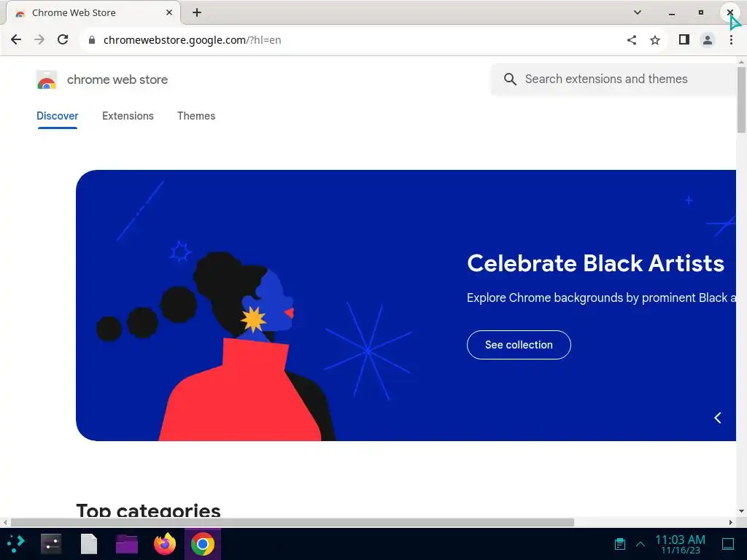
Task: Select the Discover tab
Action: click(x=57, y=116)
